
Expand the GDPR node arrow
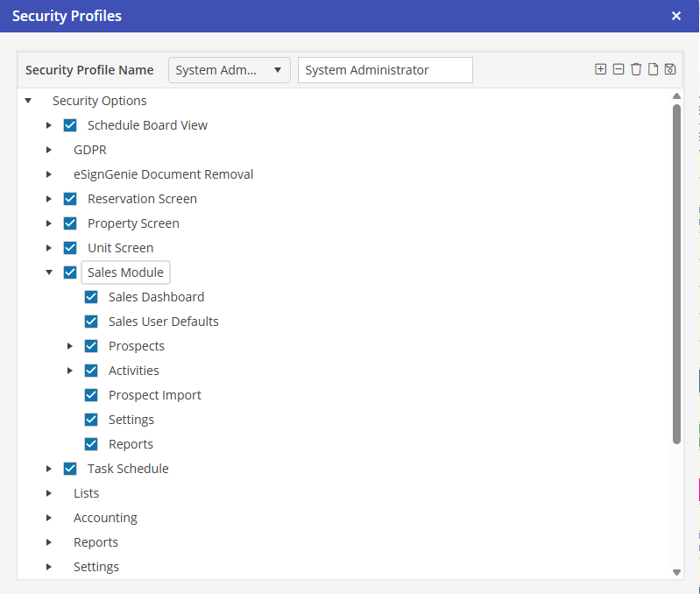click(x=49, y=150)
